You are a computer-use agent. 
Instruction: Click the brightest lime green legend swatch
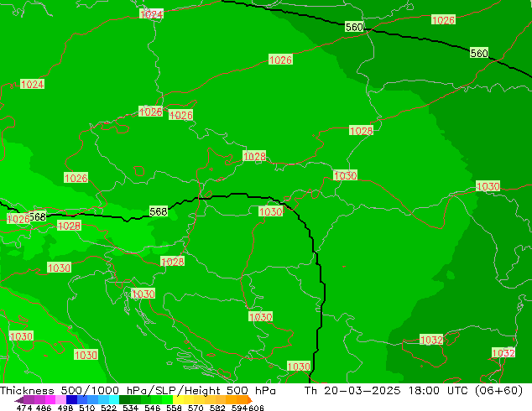(x=167, y=400)
